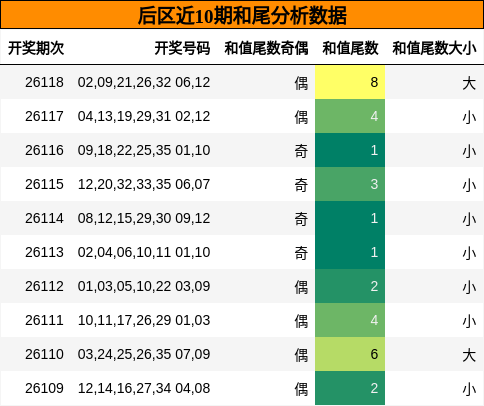Click 小 size cell in row 26116

pos(469,151)
